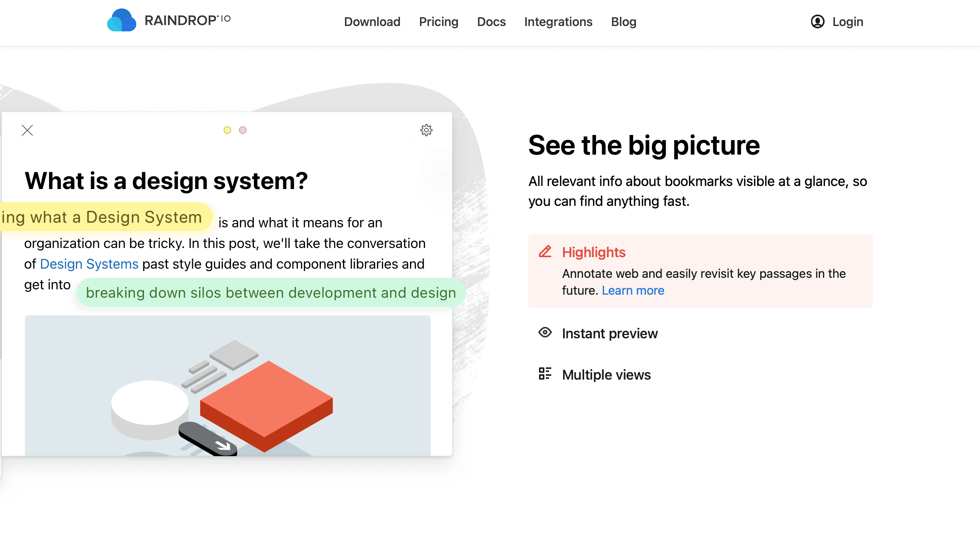
Task: Click the 'All relevant info about bookmarks' description text
Action: point(698,191)
